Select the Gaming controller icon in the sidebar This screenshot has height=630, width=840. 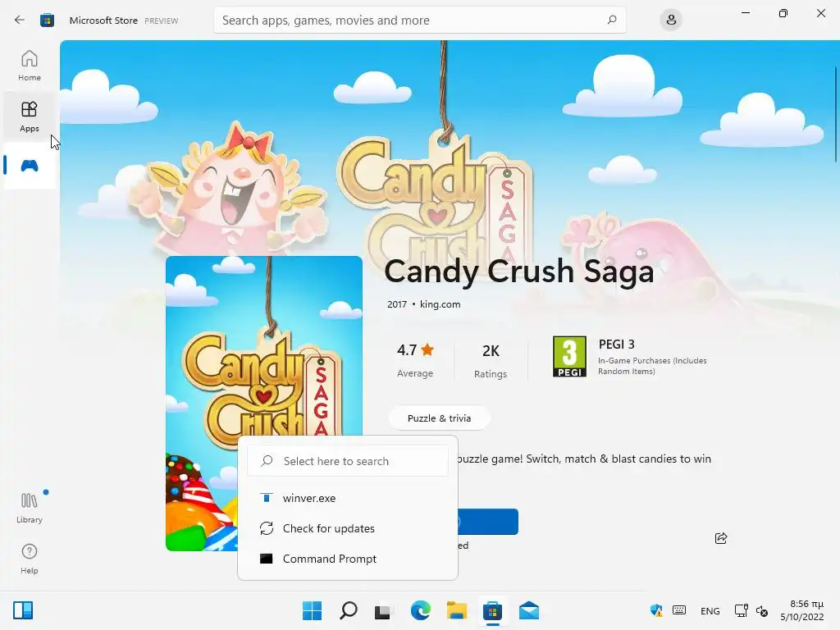click(x=30, y=166)
